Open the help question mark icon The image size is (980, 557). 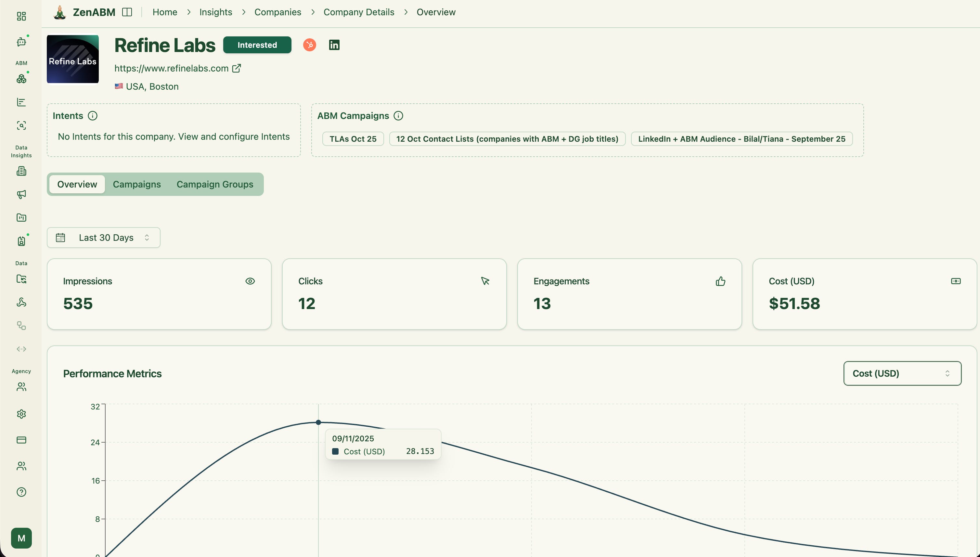21,492
